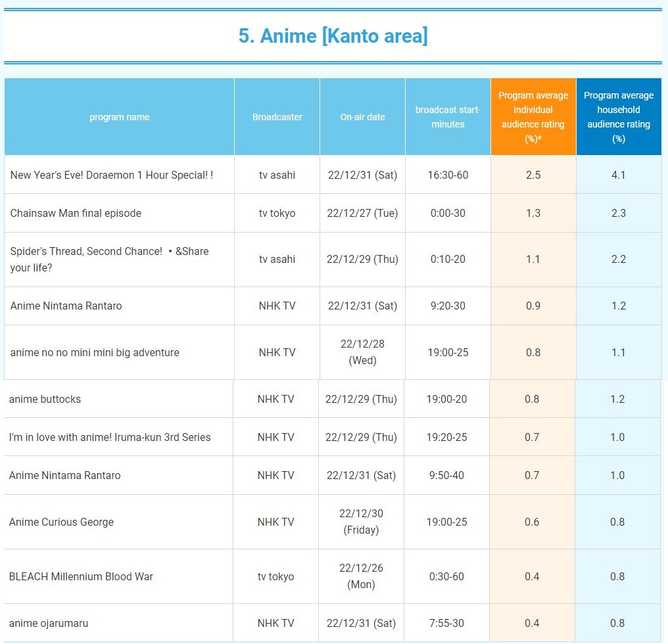This screenshot has width=668, height=644.
Task: Click the time slot '0:10-20'
Action: [x=448, y=259]
